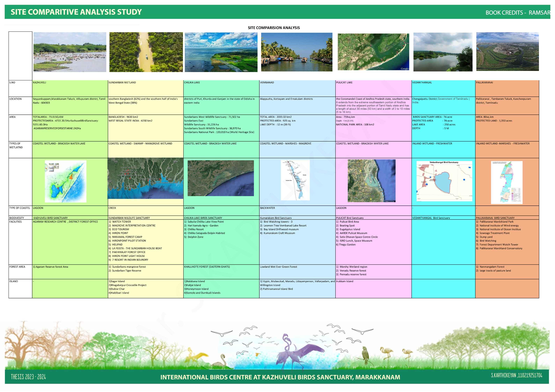
Task: Click the SITE COMPARITIVE ANALYSIS STUDY title
Action: 76,12
